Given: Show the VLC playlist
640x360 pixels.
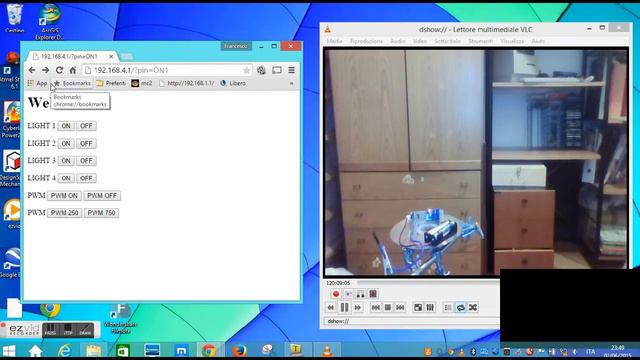Looking at the screenshot, I should point(448,307).
